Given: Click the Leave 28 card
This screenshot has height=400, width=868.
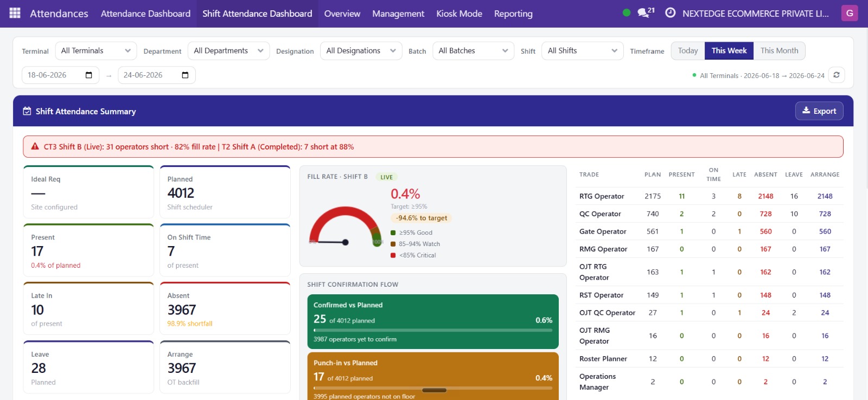Looking at the screenshot, I should (x=88, y=367).
